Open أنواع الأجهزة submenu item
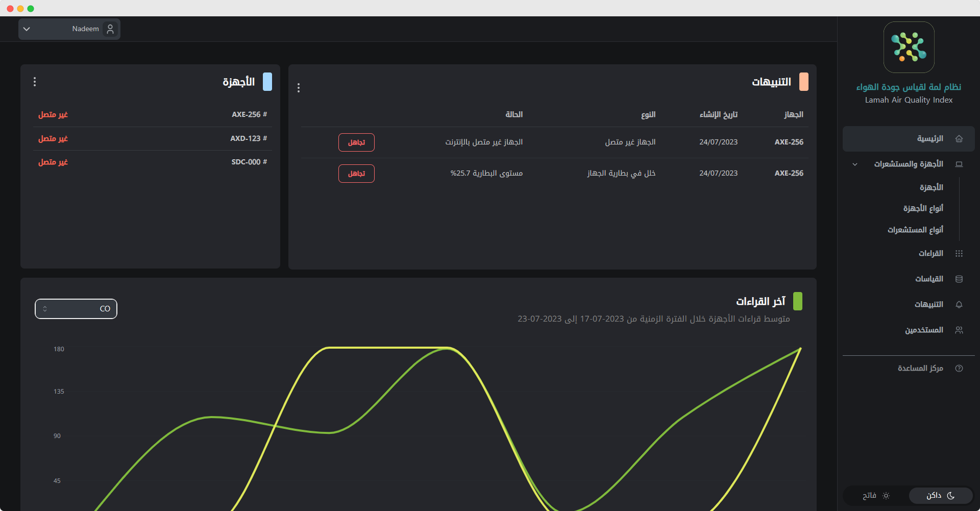980x511 pixels. click(923, 208)
